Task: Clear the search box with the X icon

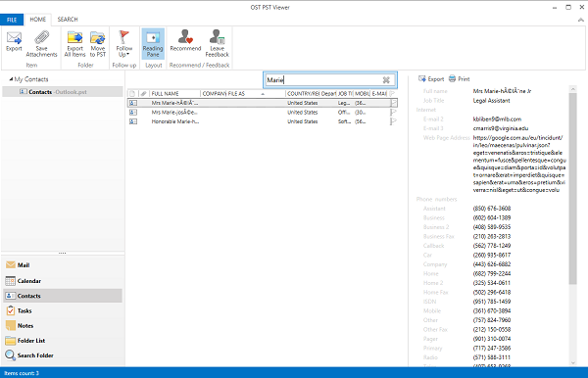Action: [x=386, y=79]
